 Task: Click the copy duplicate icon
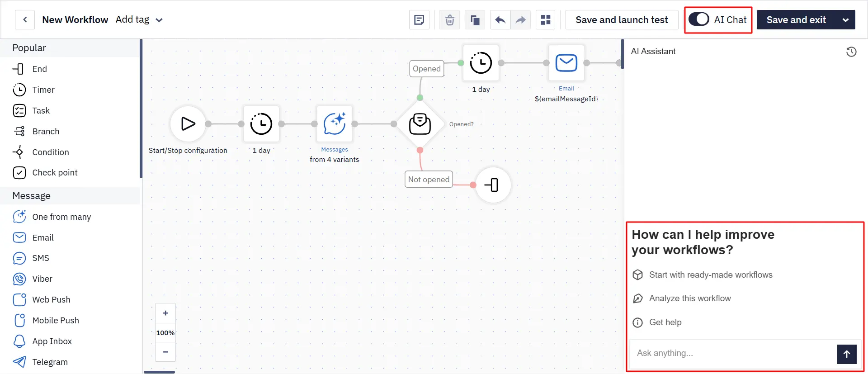tap(475, 20)
